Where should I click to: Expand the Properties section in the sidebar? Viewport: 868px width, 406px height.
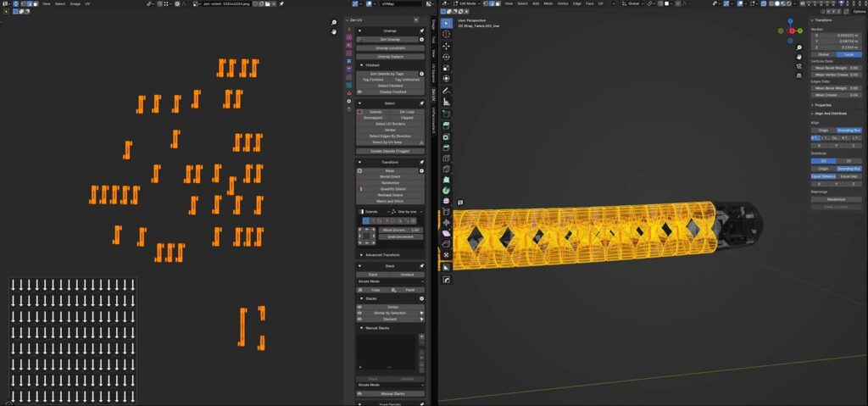coord(822,105)
